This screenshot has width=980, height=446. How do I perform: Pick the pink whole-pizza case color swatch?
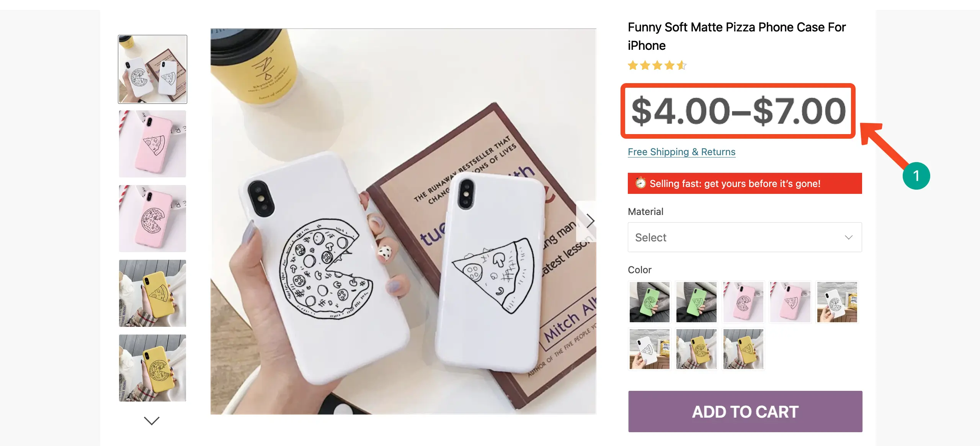click(743, 302)
